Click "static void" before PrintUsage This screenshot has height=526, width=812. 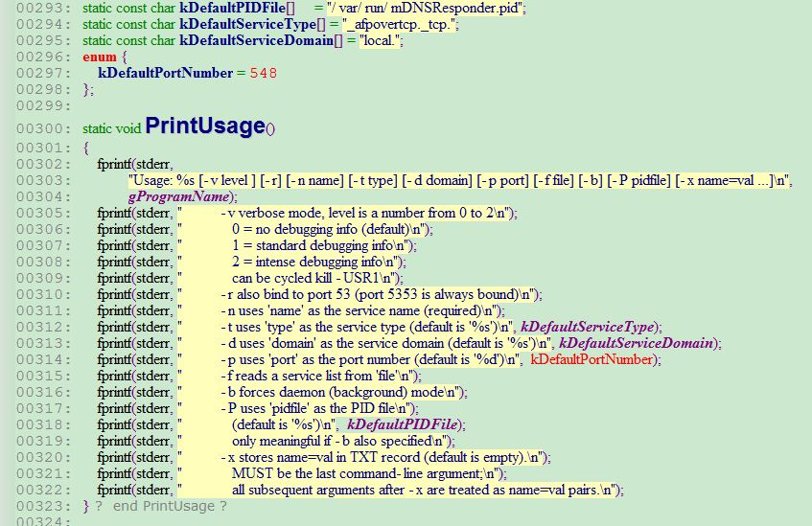point(111,128)
